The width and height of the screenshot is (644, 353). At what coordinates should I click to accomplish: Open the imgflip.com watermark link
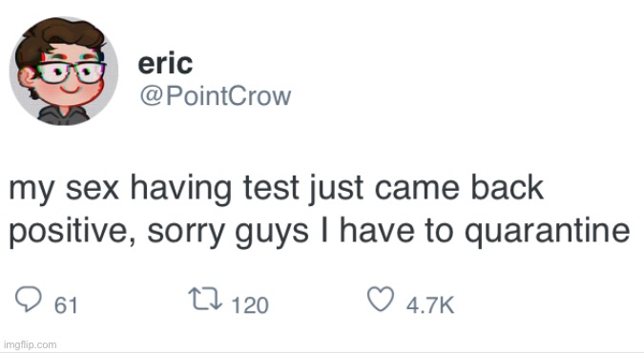[x=30, y=344]
